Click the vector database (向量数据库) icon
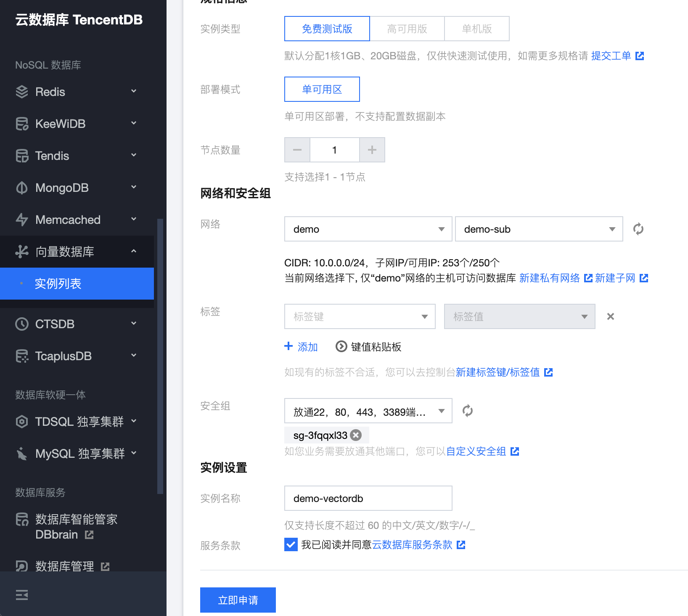688x616 pixels. [x=22, y=252]
